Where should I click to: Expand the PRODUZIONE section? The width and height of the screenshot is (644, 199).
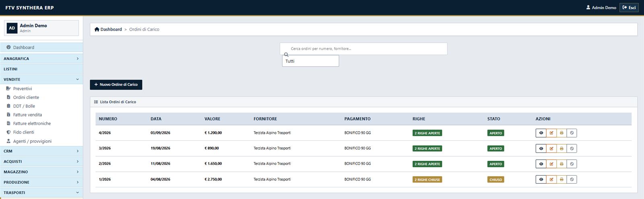41,183
